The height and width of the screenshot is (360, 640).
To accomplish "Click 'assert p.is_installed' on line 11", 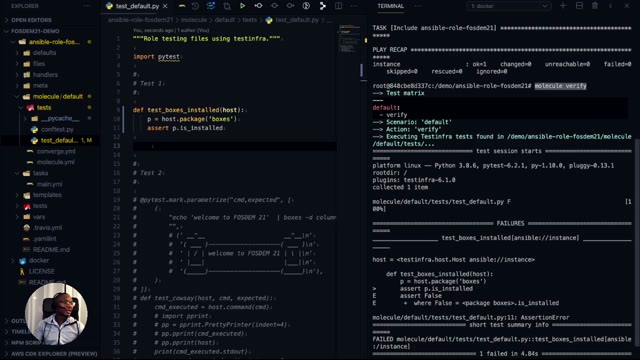I will click(x=185, y=128).
